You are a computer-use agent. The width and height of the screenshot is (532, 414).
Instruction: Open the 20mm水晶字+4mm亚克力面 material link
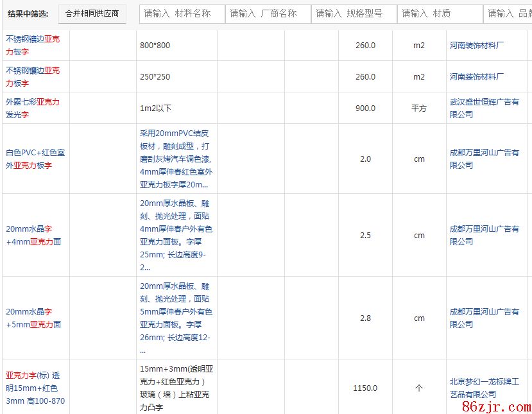(33, 235)
